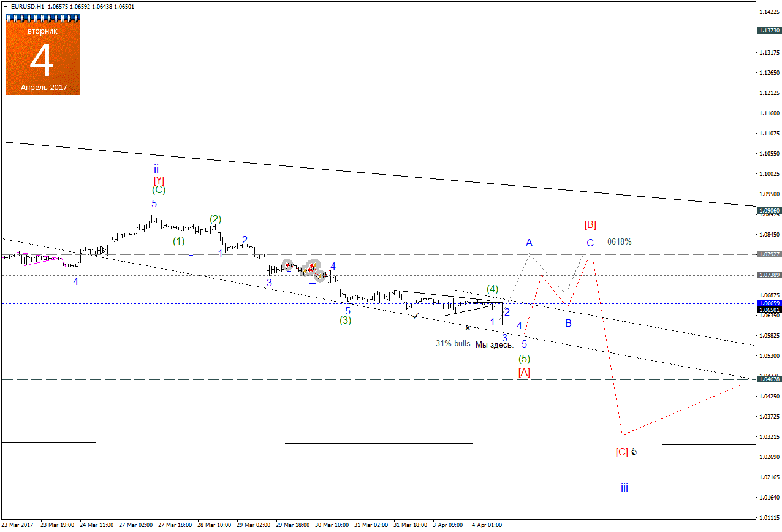The height and width of the screenshot is (532, 782).
Task: Click the 1.09060 price level tag
Action: point(769,211)
